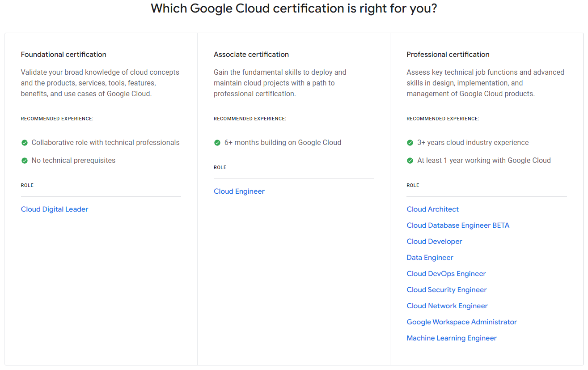
Task: Click the Foundational certification heading
Action: (x=63, y=54)
